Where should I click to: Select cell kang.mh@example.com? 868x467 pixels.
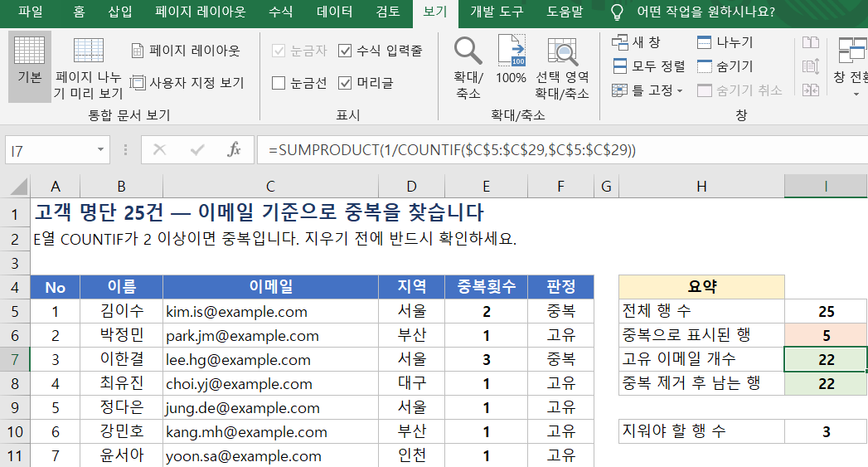coord(270,431)
